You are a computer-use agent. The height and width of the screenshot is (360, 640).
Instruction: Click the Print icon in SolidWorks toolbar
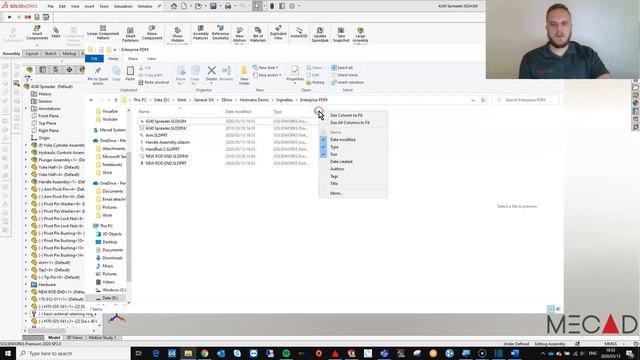pos(228,6)
